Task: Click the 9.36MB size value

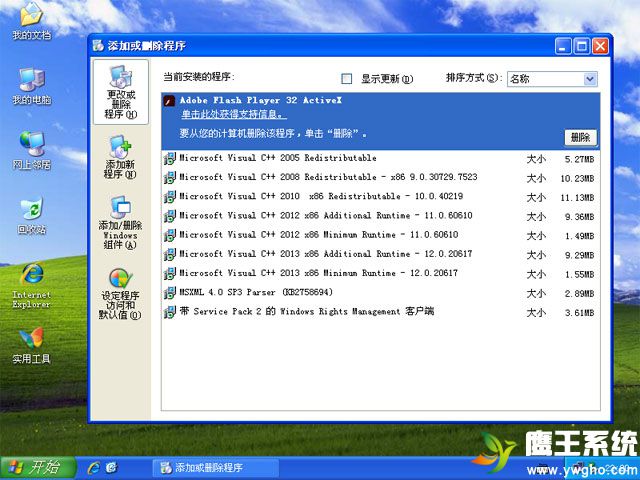Action: click(x=579, y=217)
